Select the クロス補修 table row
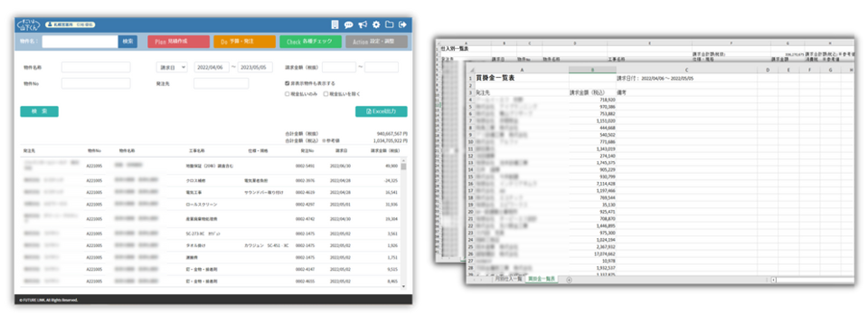Viewport: 868px width, 326px height. coord(211,180)
